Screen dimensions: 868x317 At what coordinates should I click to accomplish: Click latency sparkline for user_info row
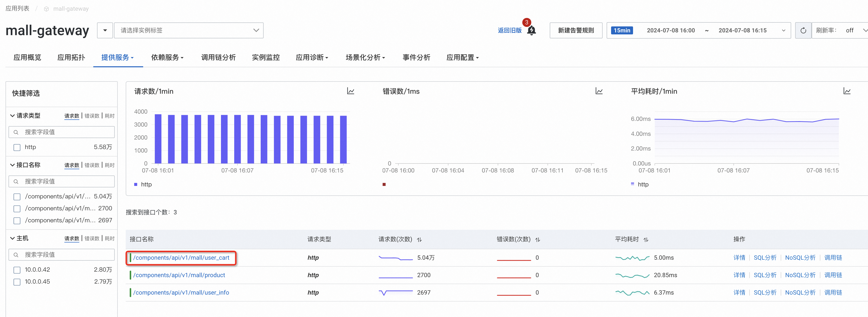pos(632,293)
